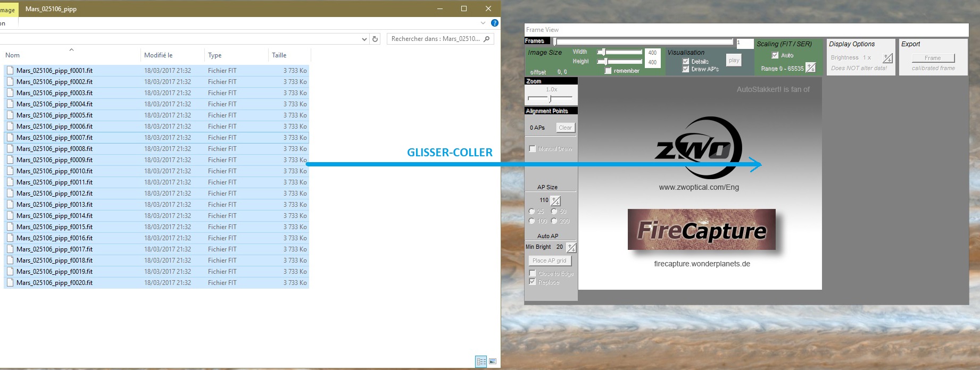The width and height of the screenshot is (980, 370).
Task: Switch Explorer to details view icon
Action: coord(481,361)
